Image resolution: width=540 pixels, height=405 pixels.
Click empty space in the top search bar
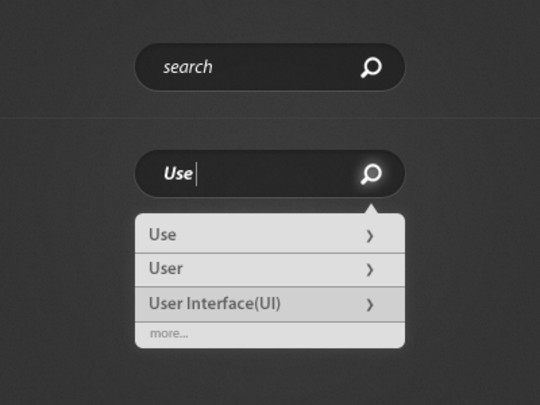click(286, 67)
